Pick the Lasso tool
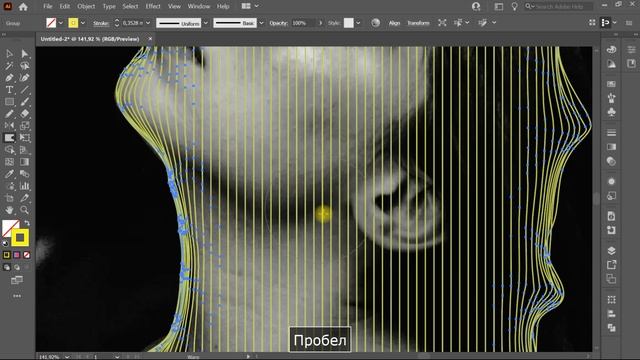 tap(24, 66)
